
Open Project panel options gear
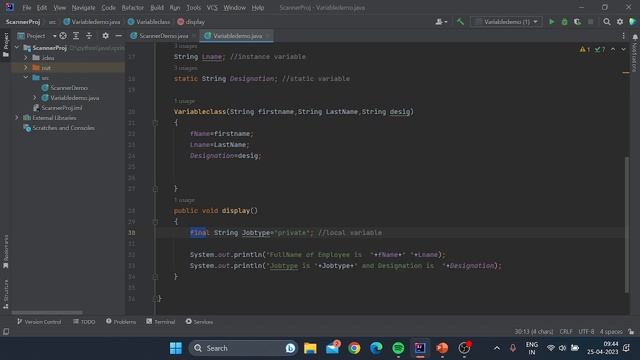coord(105,36)
